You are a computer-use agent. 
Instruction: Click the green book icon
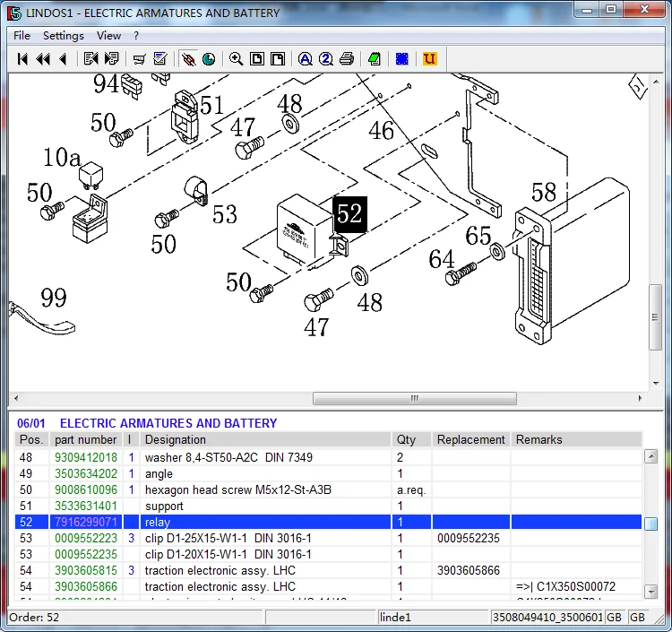(375, 59)
